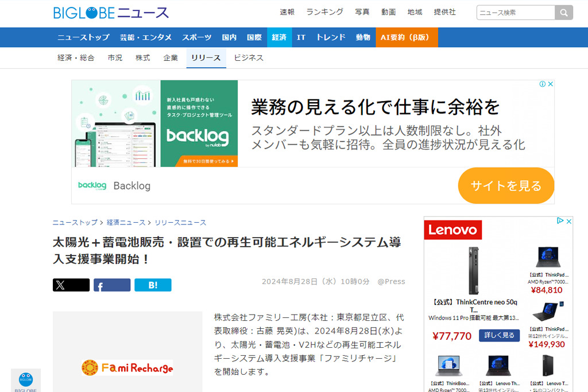Select the 国際 nav item

pyautogui.click(x=254, y=37)
